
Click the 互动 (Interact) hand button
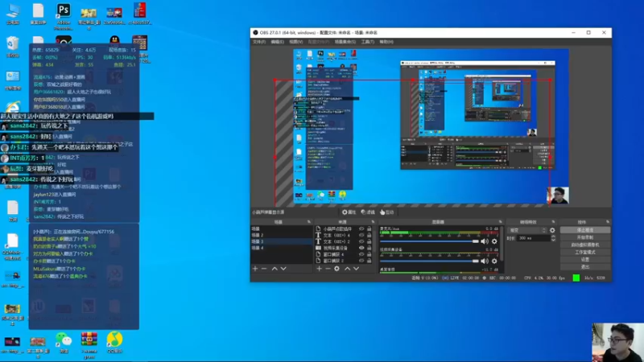[387, 212]
